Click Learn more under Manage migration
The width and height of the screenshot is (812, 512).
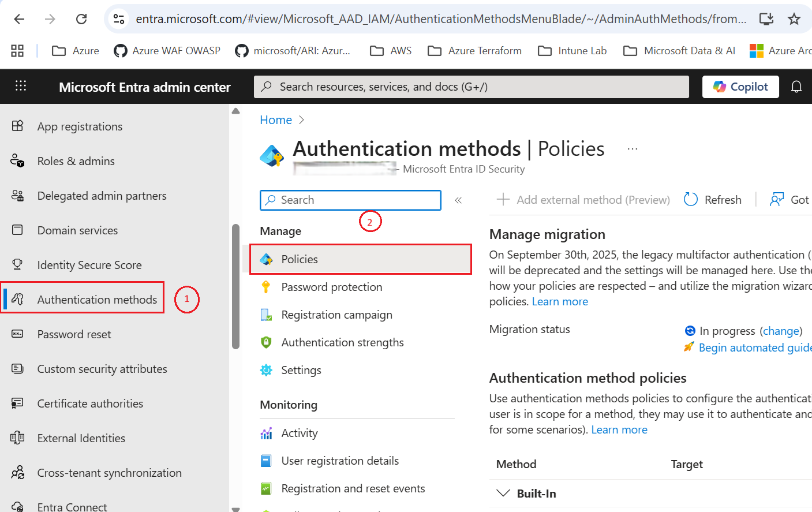point(560,301)
